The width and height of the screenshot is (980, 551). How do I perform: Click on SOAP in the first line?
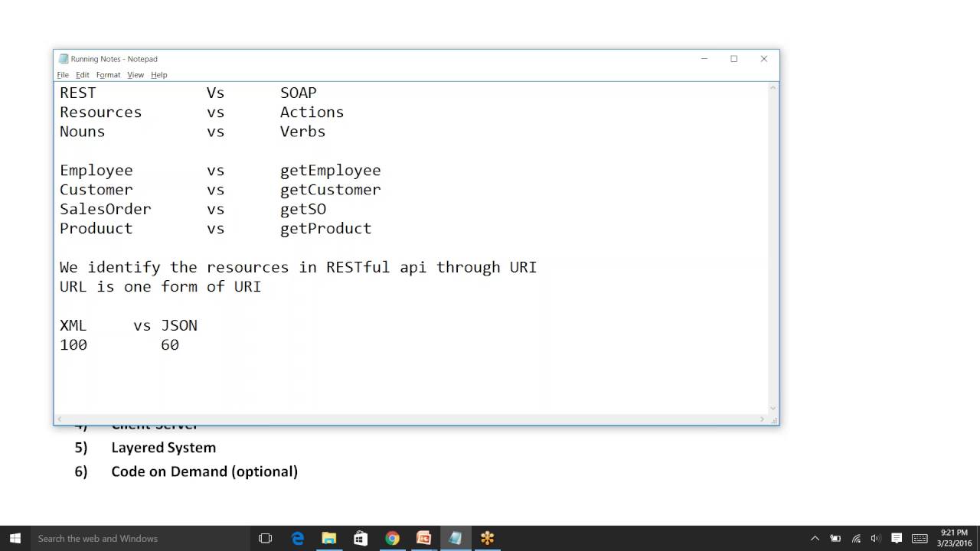[298, 93]
